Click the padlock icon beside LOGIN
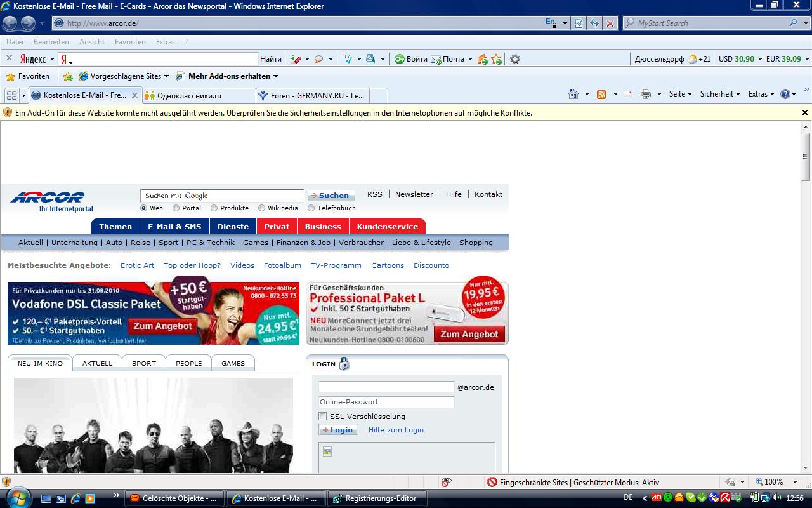 (x=344, y=364)
